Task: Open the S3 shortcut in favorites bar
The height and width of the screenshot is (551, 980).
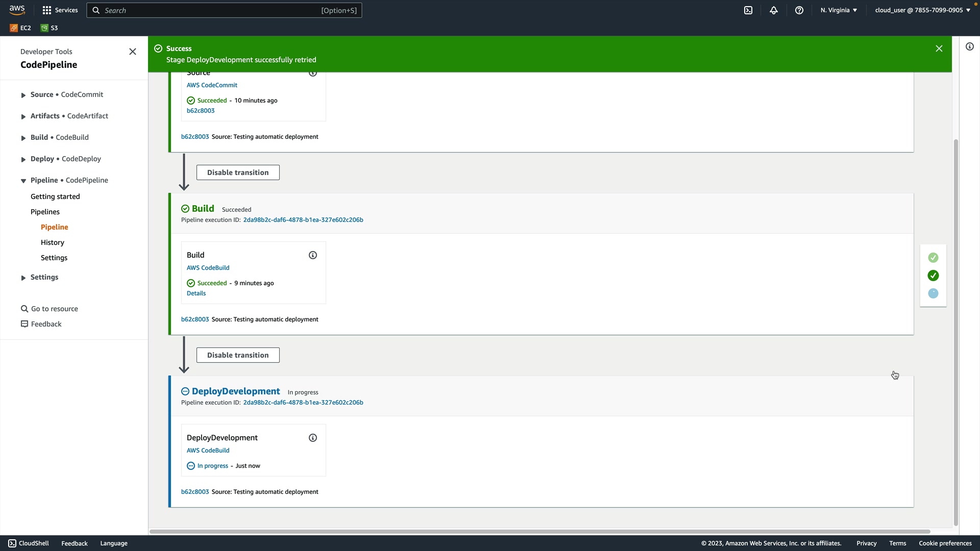Action: [50, 28]
